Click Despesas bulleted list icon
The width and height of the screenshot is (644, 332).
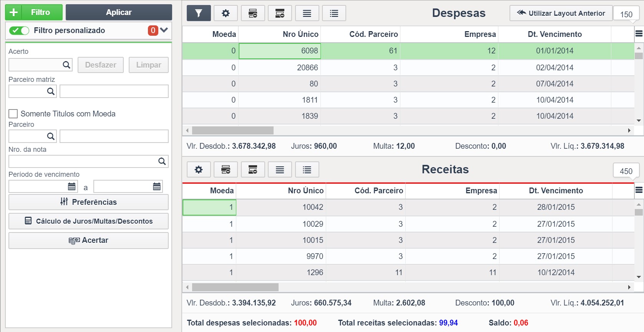pyautogui.click(x=334, y=13)
